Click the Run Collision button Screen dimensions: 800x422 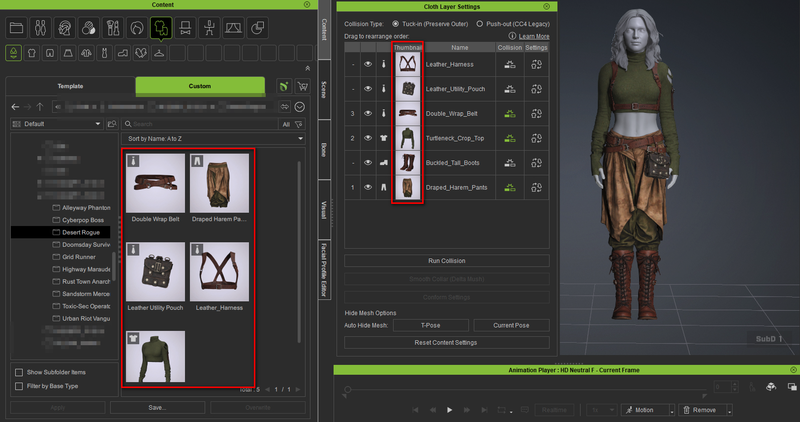click(x=447, y=261)
